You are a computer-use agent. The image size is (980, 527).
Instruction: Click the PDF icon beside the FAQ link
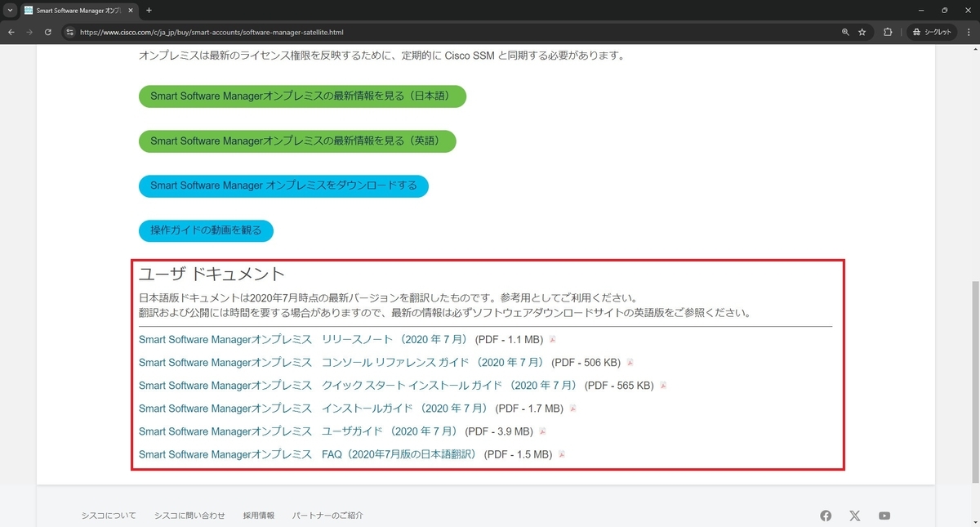561,454
